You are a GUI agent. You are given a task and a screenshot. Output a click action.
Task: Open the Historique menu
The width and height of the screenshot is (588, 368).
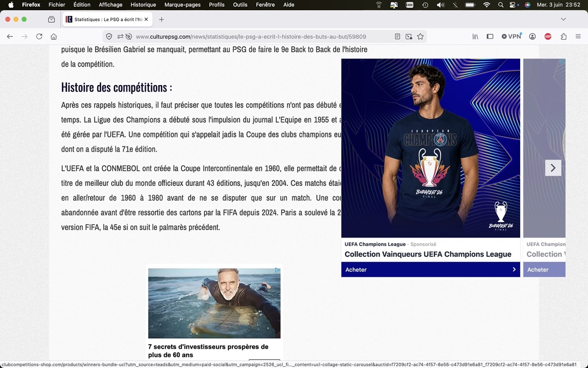click(143, 5)
